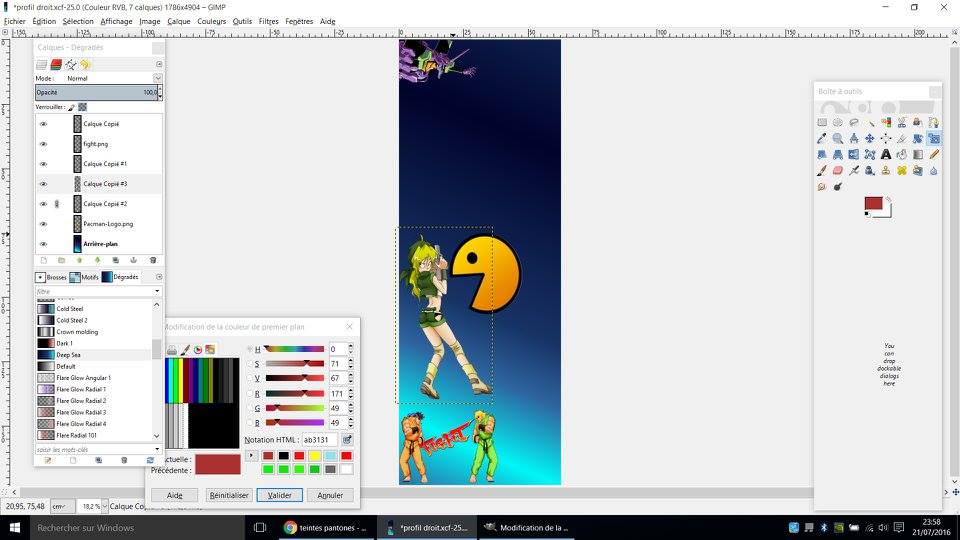Select the H radio button in color dialog
The image size is (960, 540).
coord(250,349)
